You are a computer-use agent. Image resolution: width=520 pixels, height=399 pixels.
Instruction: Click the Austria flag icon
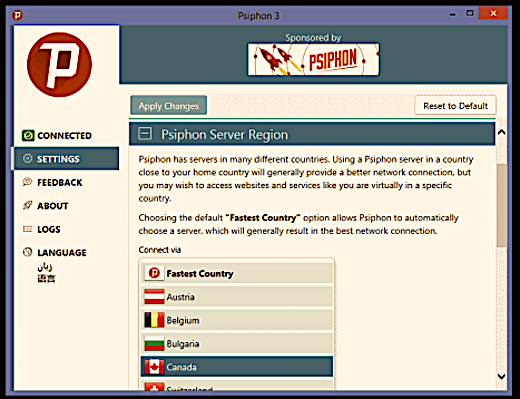click(x=154, y=297)
